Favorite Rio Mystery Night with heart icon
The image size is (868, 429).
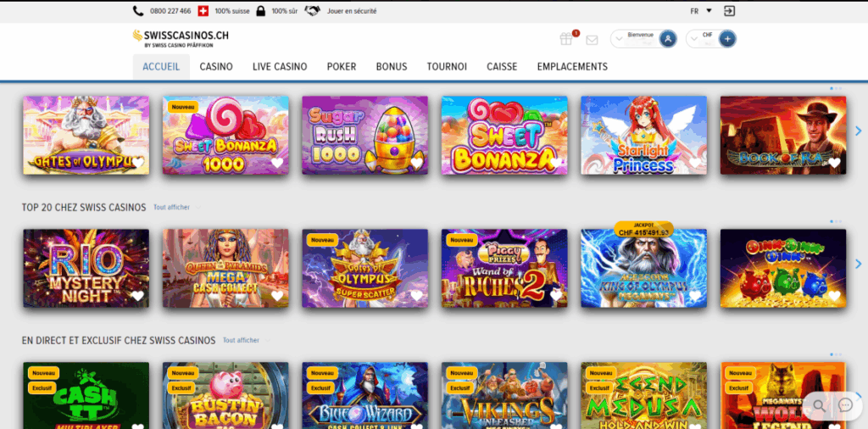tap(138, 296)
